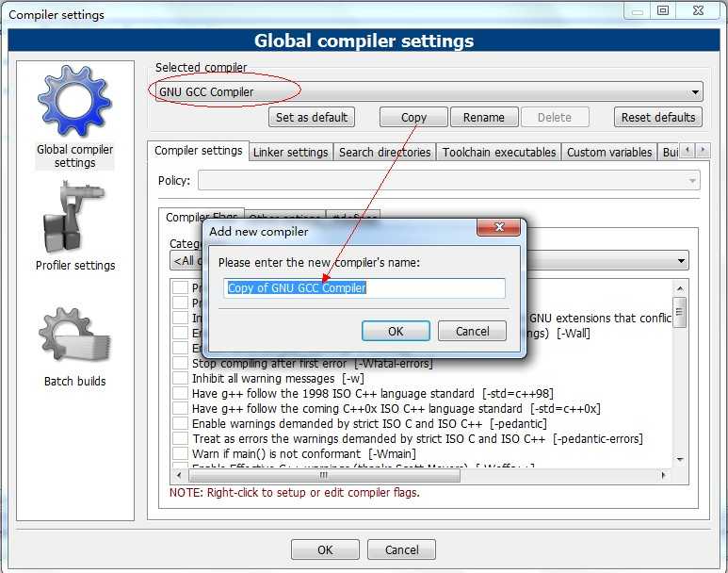Switch to Linker settings tab
This screenshot has width=728, height=573.
pos(291,152)
